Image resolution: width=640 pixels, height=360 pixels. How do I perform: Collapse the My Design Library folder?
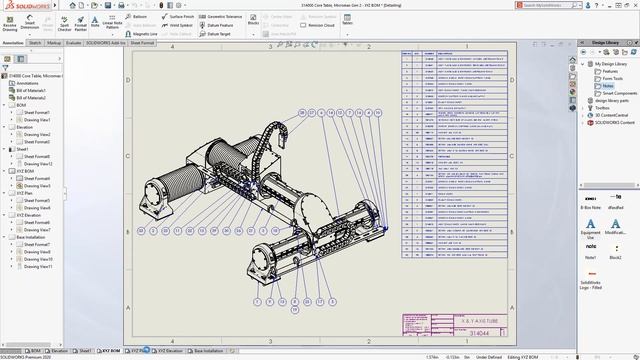[x=583, y=64]
